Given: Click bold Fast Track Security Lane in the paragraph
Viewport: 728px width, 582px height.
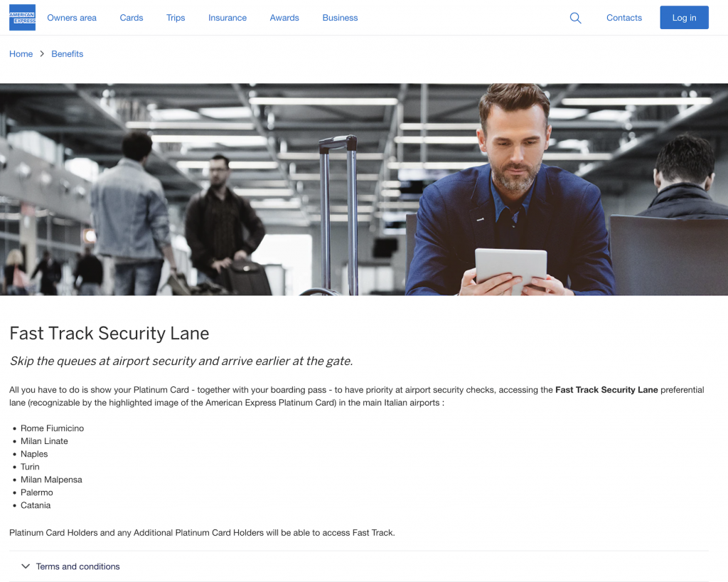Looking at the screenshot, I should (x=606, y=390).
